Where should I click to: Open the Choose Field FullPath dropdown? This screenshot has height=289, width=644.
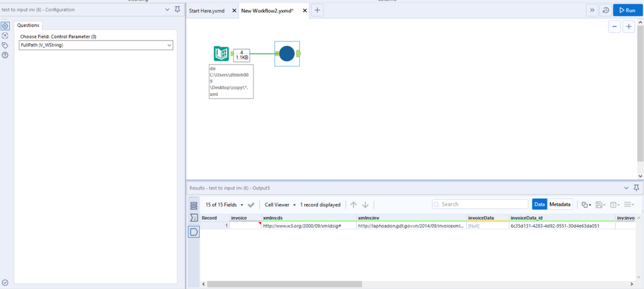tap(96, 45)
